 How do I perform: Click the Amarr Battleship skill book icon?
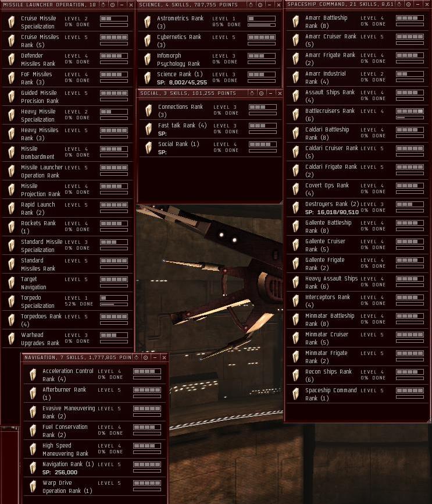(x=296, y=21)
